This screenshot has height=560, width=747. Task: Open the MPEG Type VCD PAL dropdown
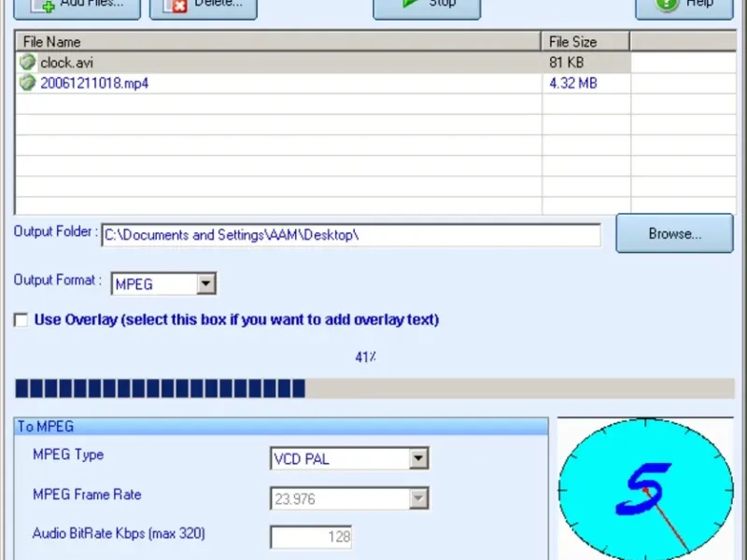418,458
